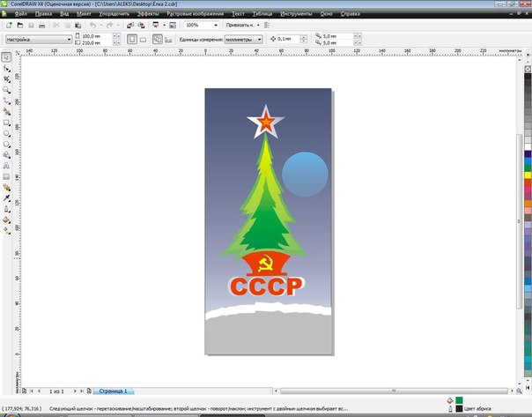Click the Import icon

pyautogui.click(x=130, y=26)
